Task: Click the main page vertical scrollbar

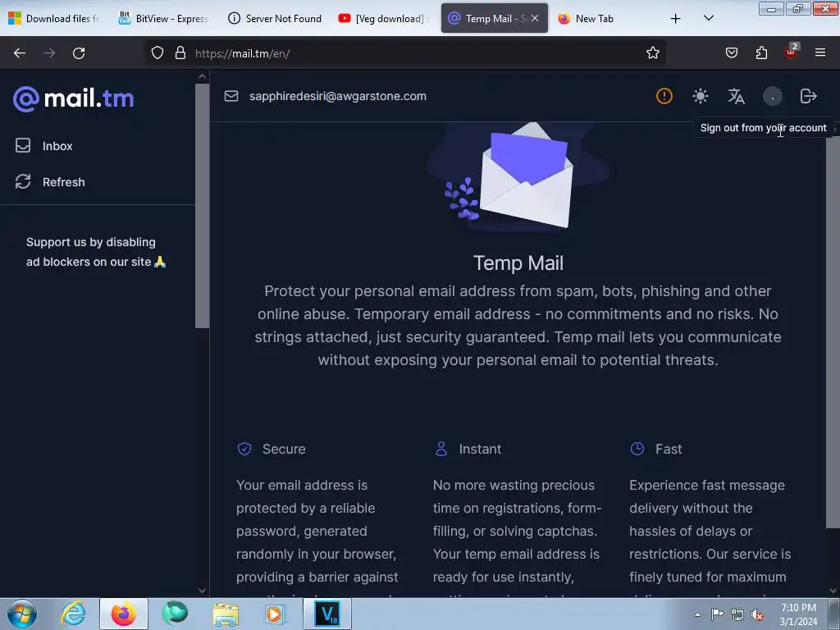Action: [x=833, y=332]
